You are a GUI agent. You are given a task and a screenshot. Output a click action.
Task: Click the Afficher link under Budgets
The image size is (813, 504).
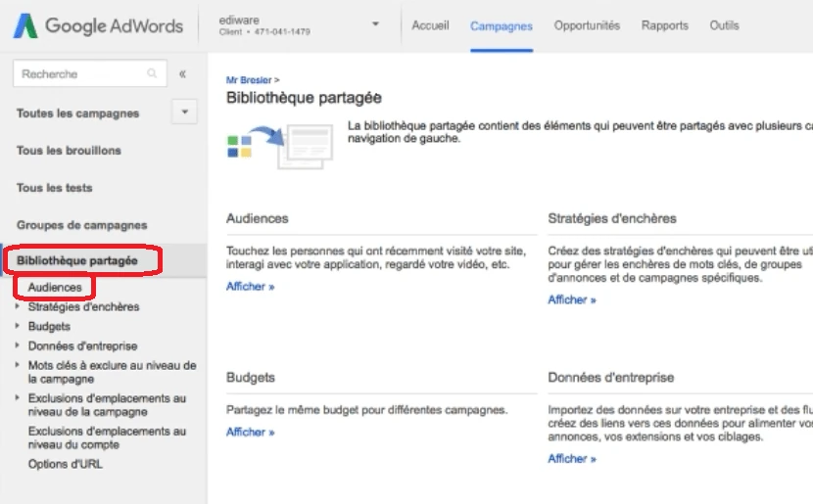coord(250,432)
